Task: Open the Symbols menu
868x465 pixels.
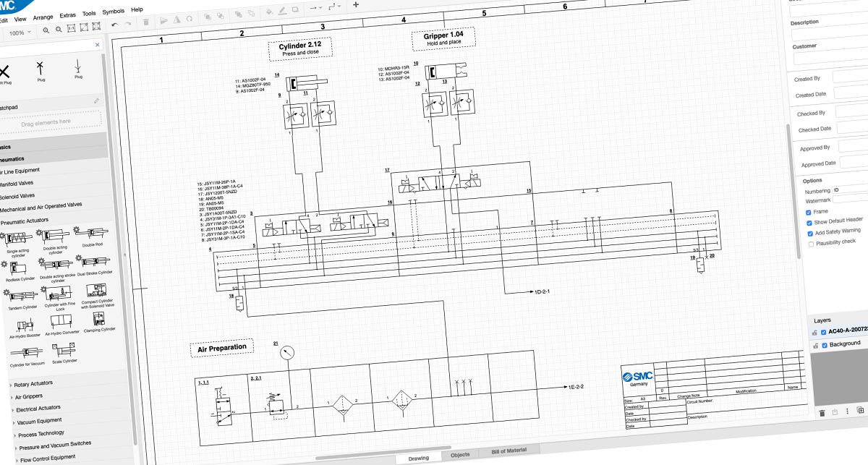Action: click(x=113, y=12)
